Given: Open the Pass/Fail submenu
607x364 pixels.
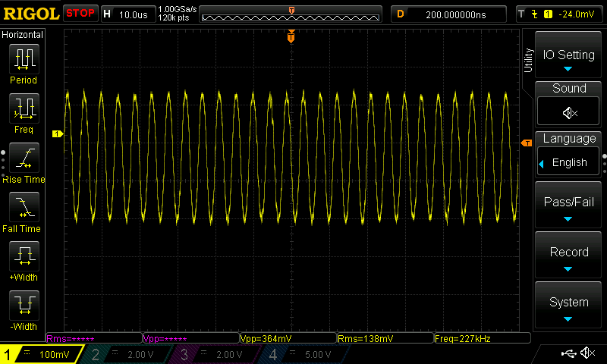Looking at the screenshot, I should point(568,205).
